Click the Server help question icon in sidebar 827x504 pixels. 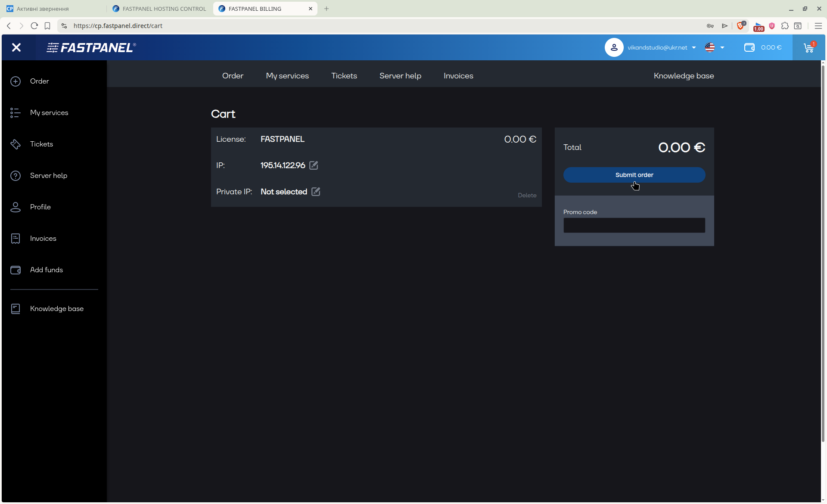[16, 176]
